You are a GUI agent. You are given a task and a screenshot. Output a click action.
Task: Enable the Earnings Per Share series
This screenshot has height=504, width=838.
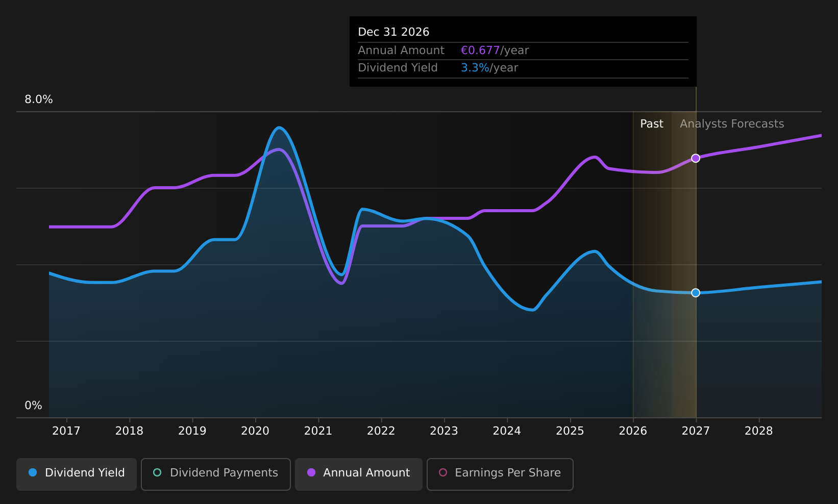click(x=500, y=474)
